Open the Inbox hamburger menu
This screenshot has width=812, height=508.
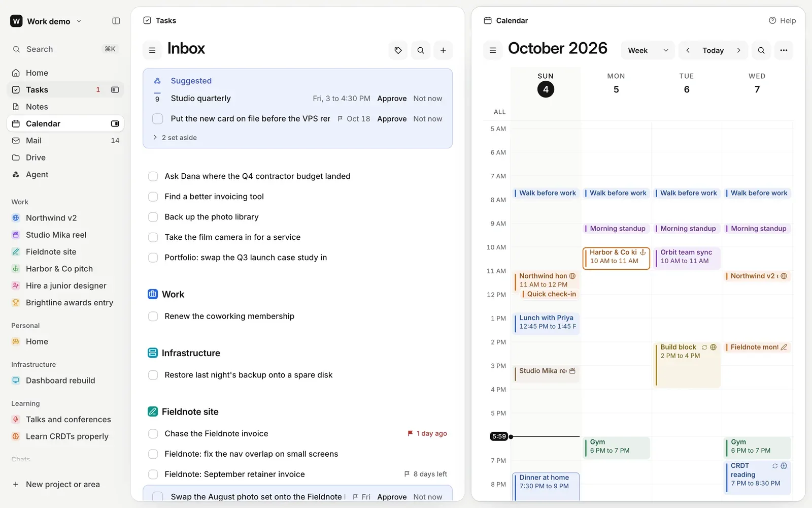(x=152, y=50)
